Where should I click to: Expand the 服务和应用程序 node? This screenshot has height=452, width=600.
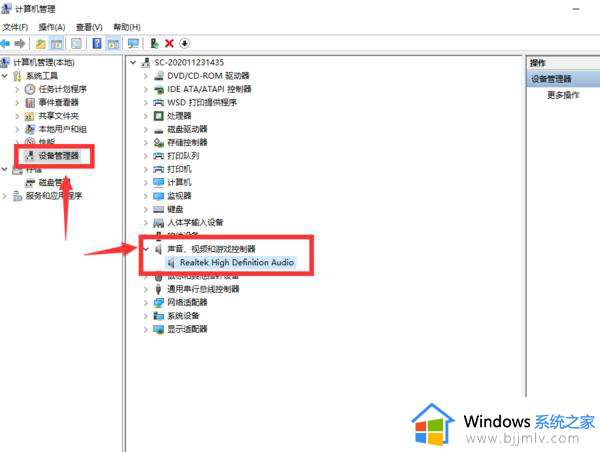pos(6,196)
